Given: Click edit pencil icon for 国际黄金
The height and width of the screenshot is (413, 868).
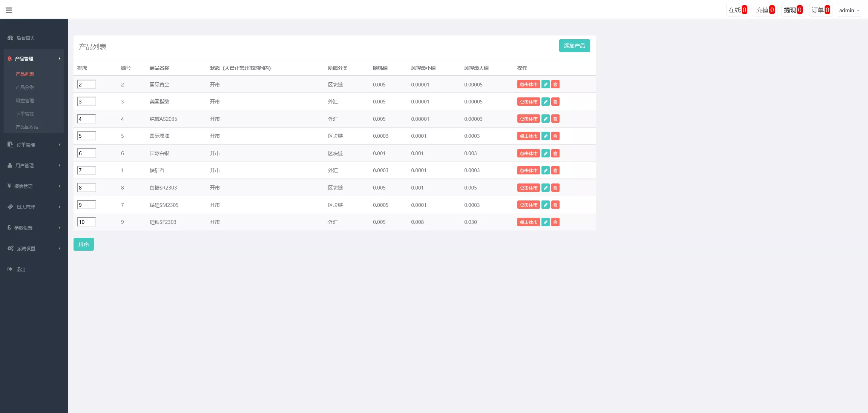Looking at the screenshot, I should click(545, 85).
